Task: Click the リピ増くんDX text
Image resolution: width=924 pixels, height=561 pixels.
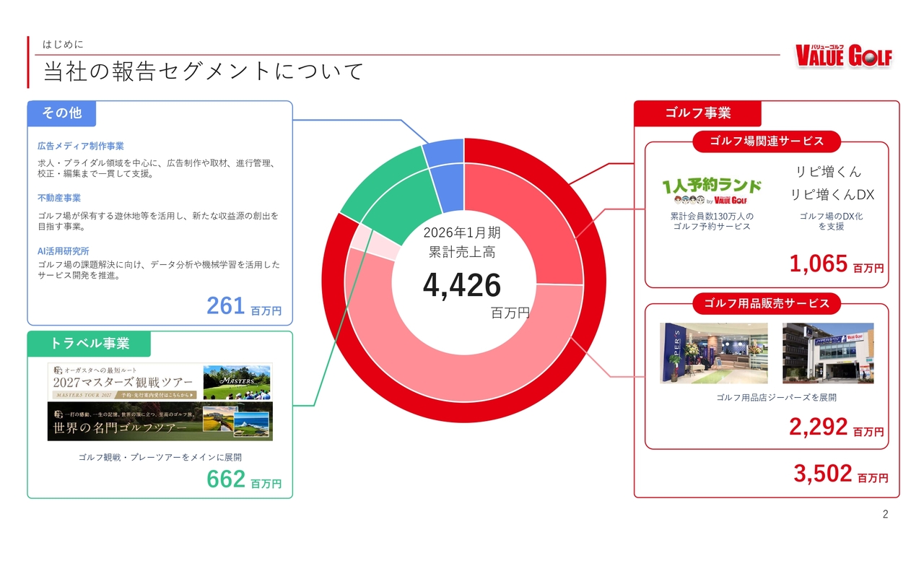Action: tap(832, 195)
